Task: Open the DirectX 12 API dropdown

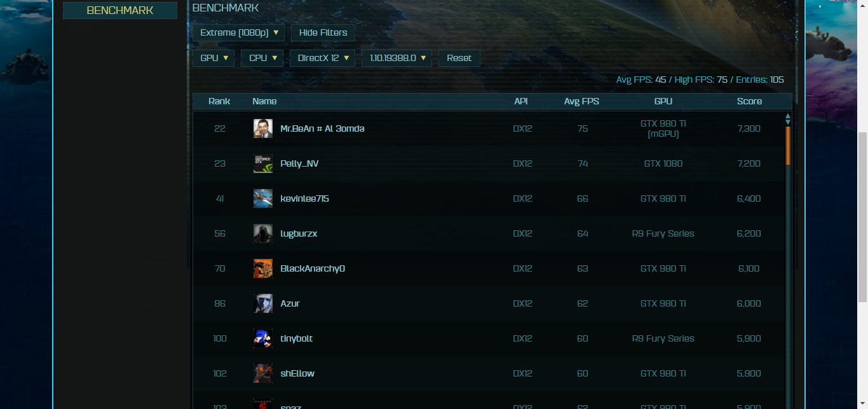Action: click(x=322, y=58)
